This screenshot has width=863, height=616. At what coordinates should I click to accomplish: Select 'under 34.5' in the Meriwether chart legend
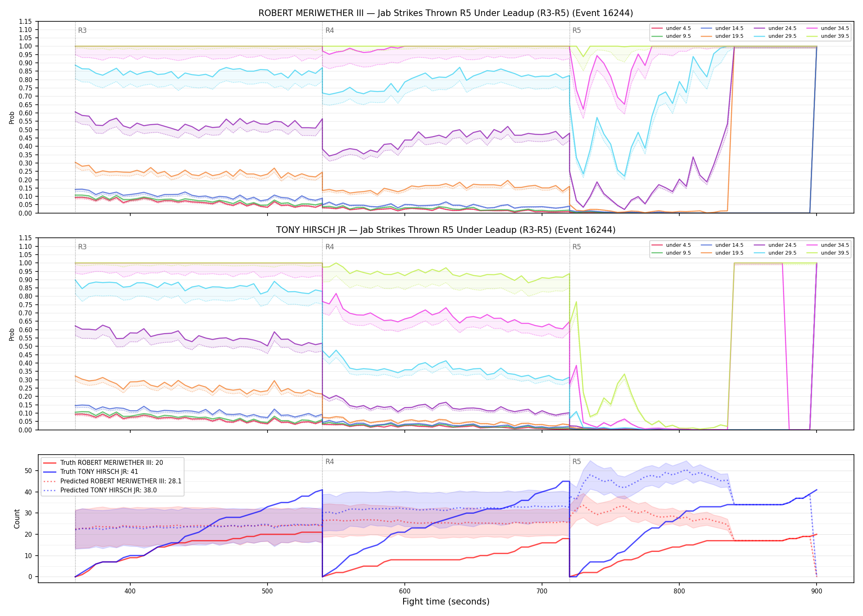point(828,28)
